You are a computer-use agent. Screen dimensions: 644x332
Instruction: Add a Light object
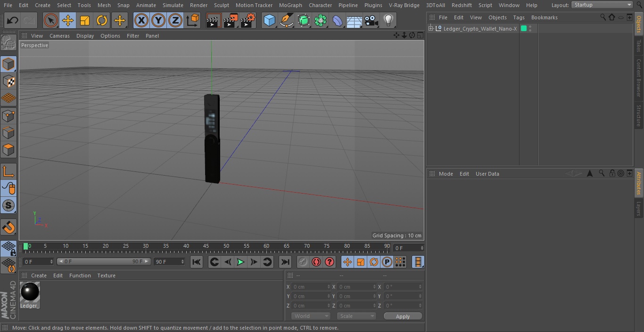pos(388,20)
